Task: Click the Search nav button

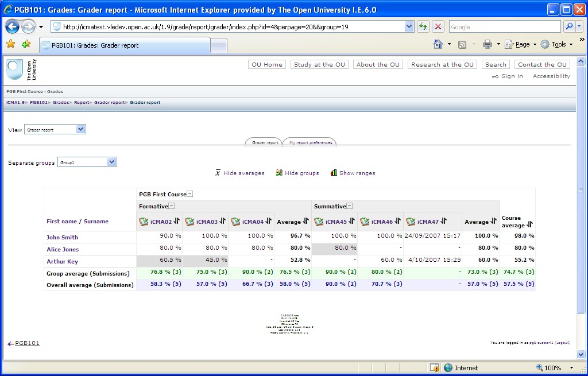Action: pos(496,64)
